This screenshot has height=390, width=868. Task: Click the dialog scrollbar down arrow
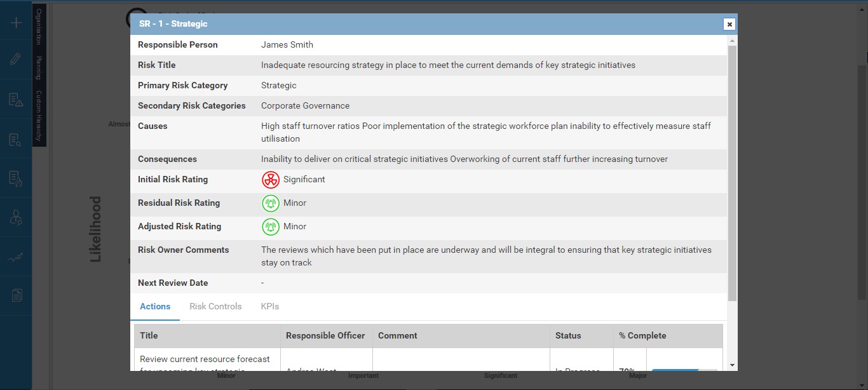[732, 365]
